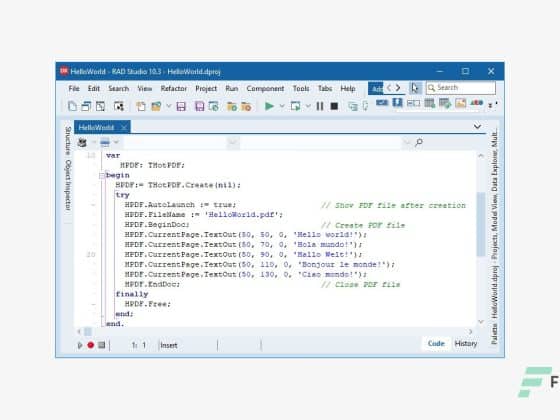
Task: Click the Save icon in the toolbar
Action: 181,106
